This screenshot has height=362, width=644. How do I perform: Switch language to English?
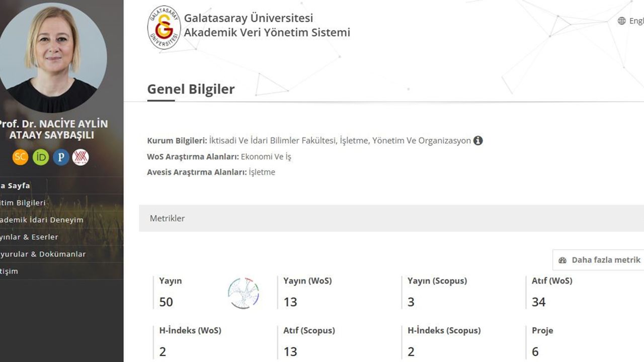(x=636, y=21)
